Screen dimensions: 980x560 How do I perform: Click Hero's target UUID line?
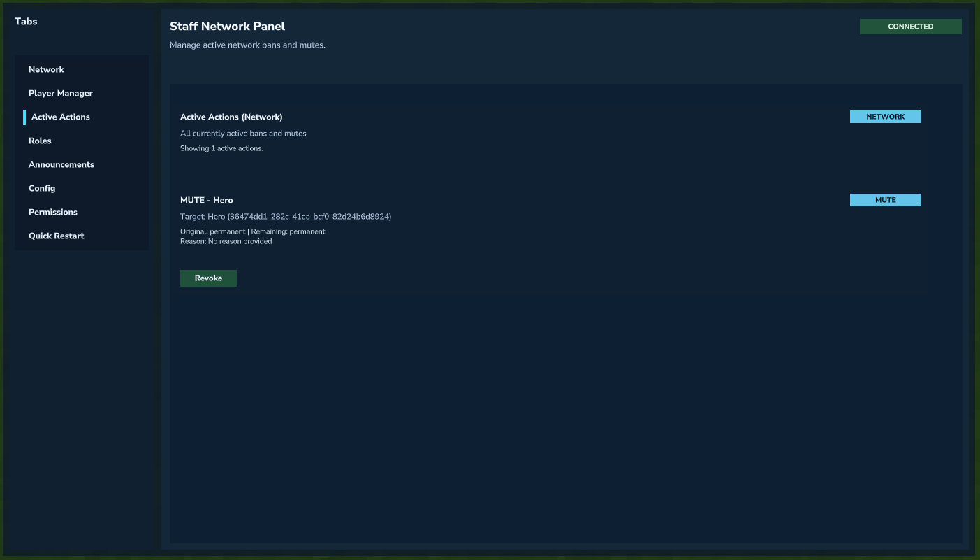[x=286, y=217]
